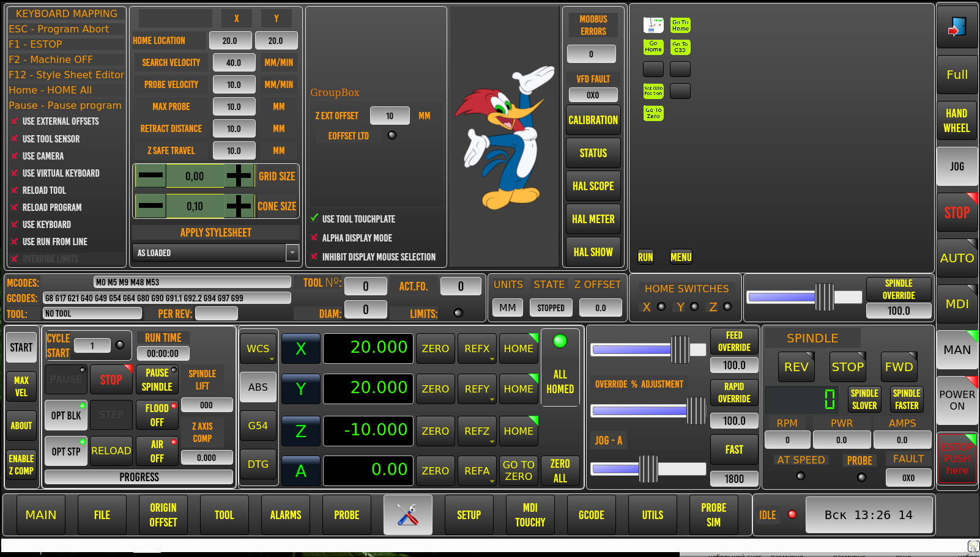Select the A axis button
The height and width of the screenshot is (557, 980).
point(301,471)
